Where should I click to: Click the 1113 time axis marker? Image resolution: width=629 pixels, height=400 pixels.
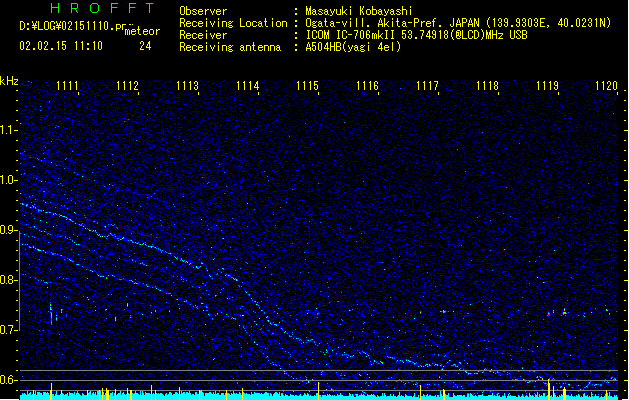[187, 86]
